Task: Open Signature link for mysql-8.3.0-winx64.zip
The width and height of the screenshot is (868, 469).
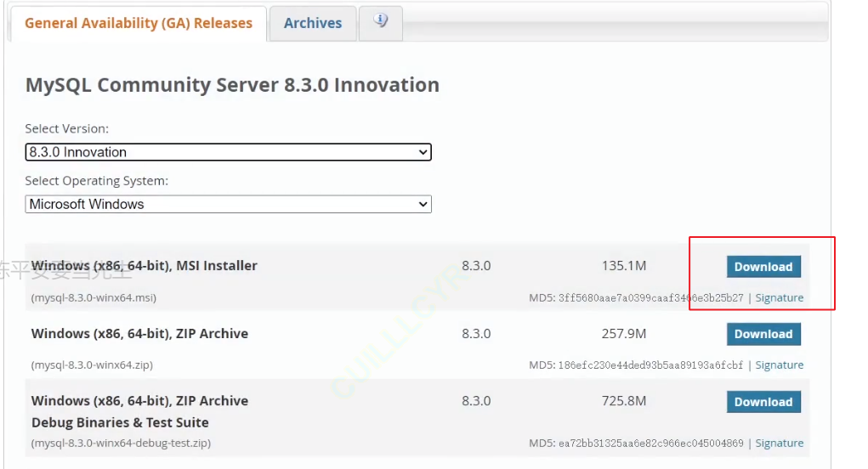Action: pos(779,365)
